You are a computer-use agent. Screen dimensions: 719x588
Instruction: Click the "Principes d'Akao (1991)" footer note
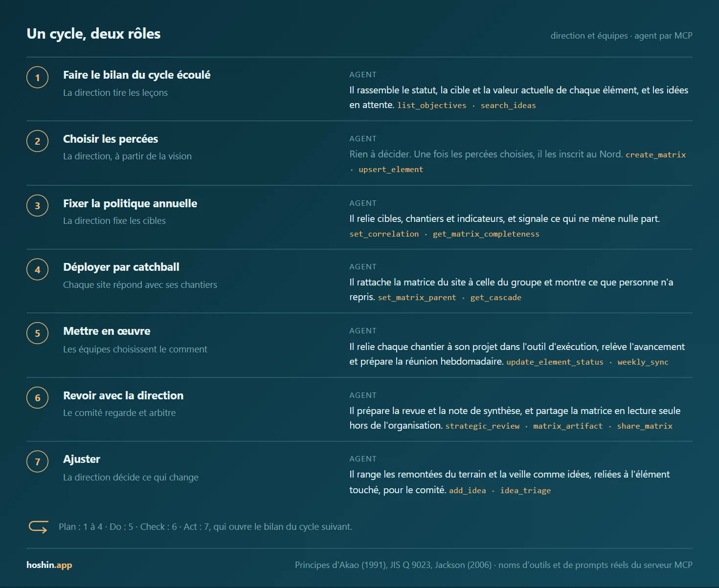(494, 565)
